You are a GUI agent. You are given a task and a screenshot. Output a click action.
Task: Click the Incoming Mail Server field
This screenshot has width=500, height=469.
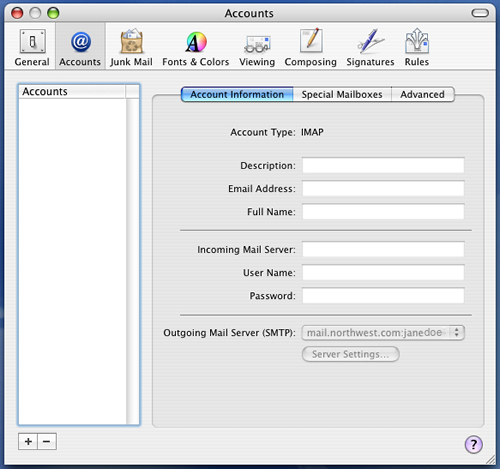(383, 249)
